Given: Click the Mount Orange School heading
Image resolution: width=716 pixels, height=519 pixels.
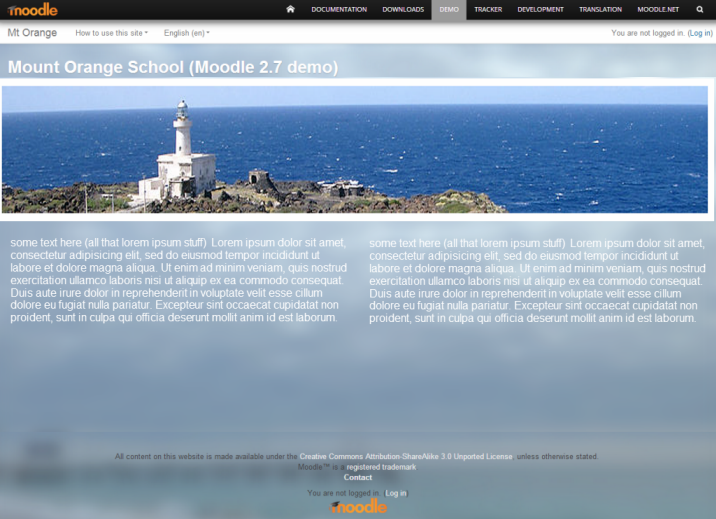Looking at the screenshot, I should click(173, 67).
